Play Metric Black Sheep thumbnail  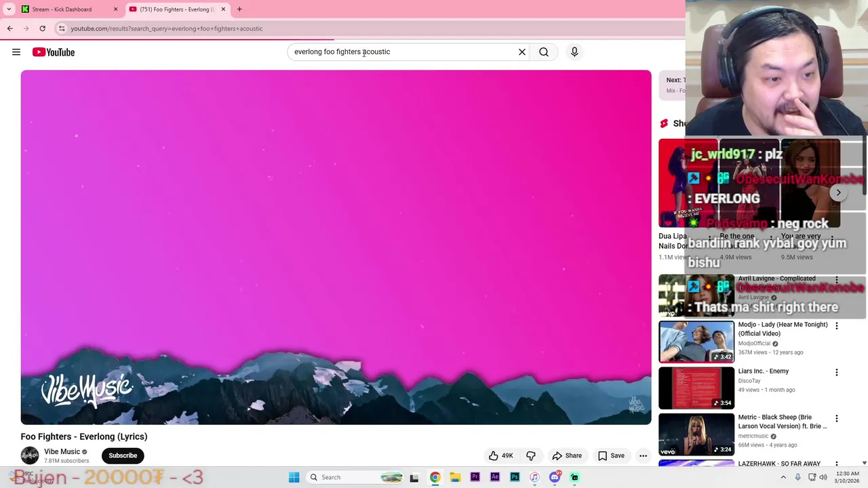696,434
